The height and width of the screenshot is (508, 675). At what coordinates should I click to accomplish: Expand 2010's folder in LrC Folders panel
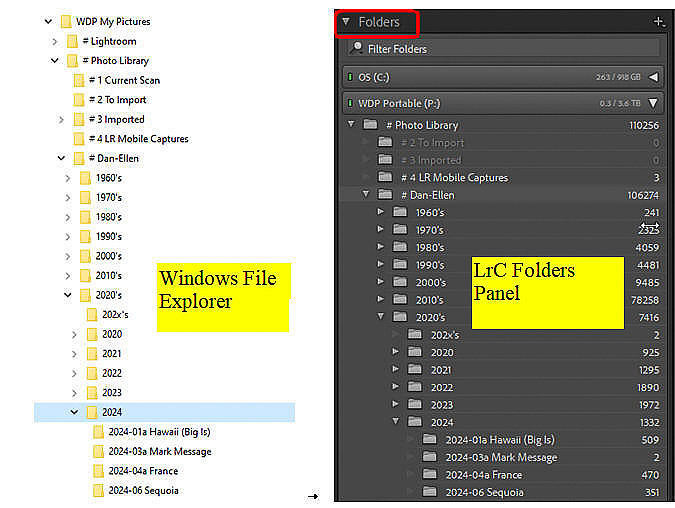tap(380, 299)
